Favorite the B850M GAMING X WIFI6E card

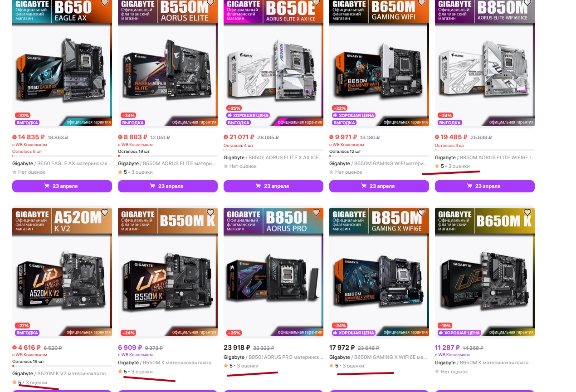click(422, 212)
